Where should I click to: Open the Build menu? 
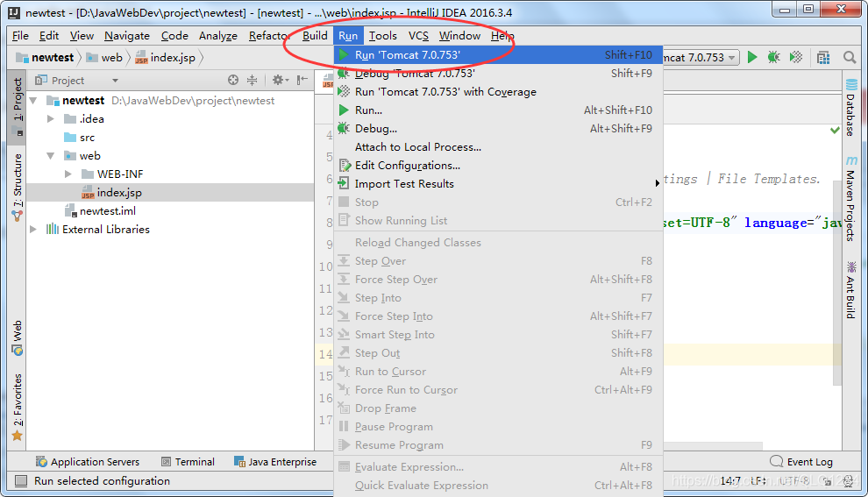315,35
